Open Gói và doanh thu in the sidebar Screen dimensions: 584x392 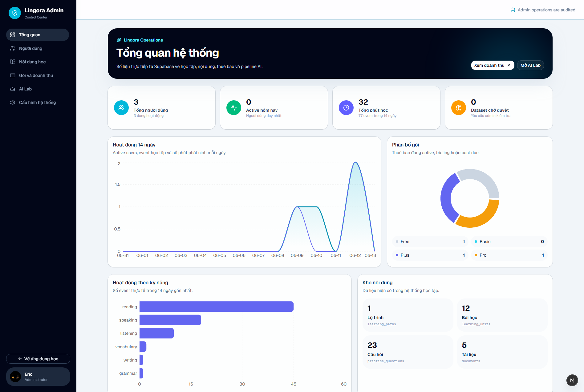tap(38, 75)
